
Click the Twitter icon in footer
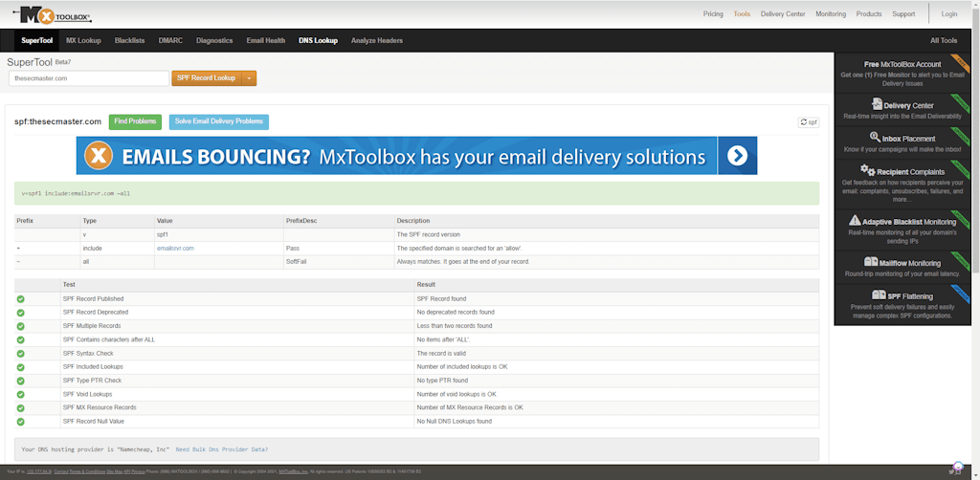coord(950,471)
